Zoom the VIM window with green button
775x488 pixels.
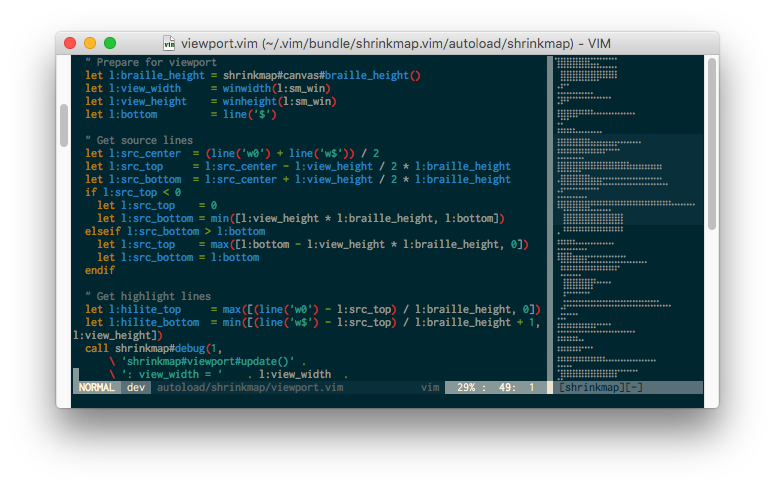tap(110, 44)
